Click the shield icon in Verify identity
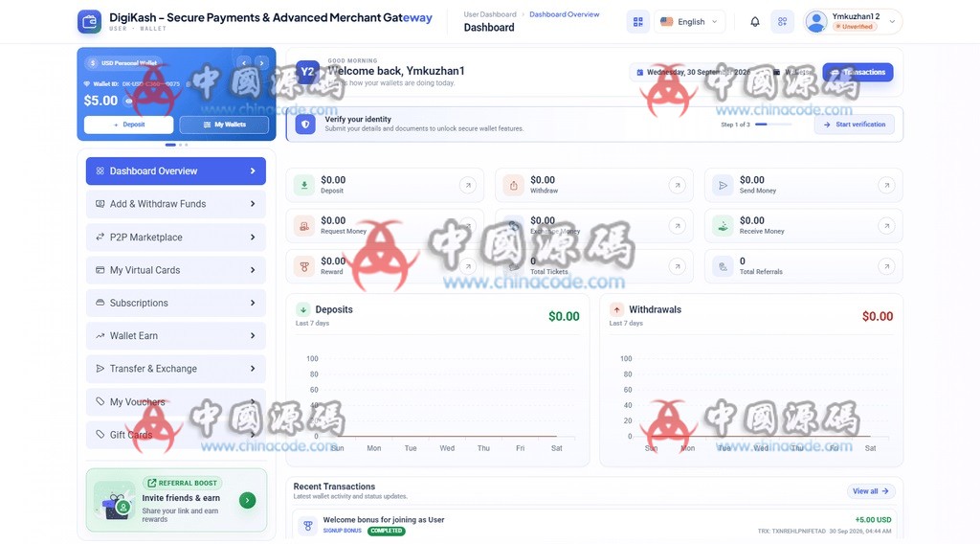The width and height of the screenshot is (980, 544). click(x=305, y=124)
